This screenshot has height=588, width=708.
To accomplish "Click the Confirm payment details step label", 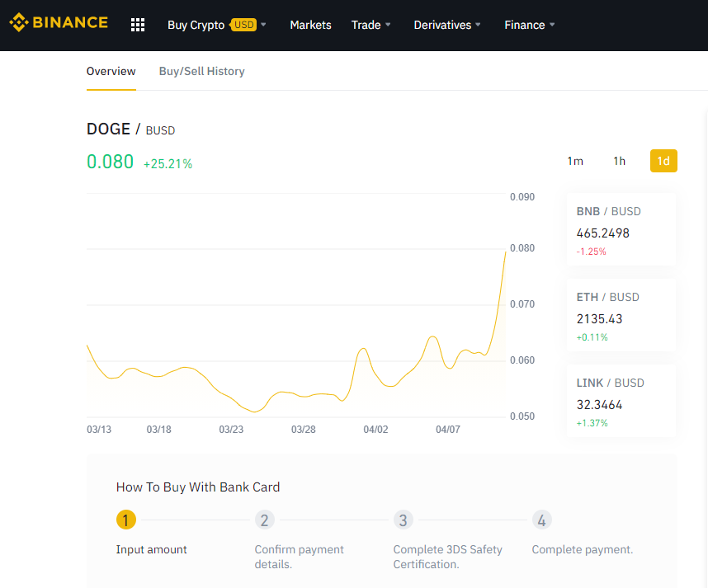I will pyautogui.click(x=299, y=557).
